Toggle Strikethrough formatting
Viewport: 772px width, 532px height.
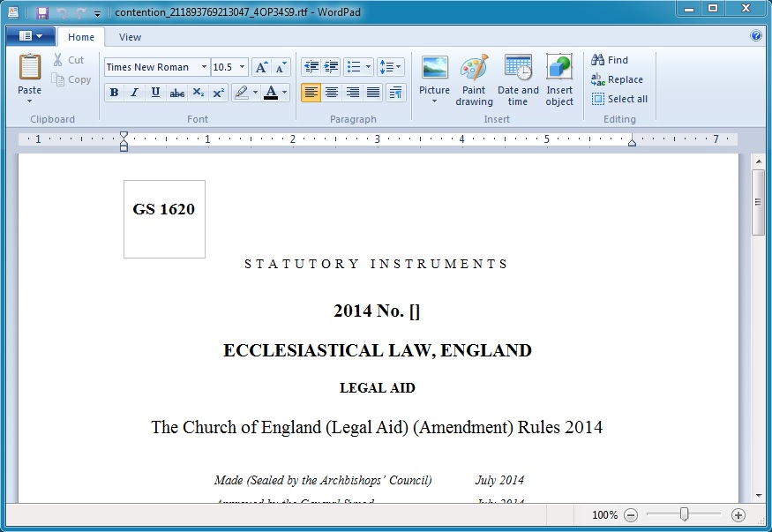click(x=176, y=93)
